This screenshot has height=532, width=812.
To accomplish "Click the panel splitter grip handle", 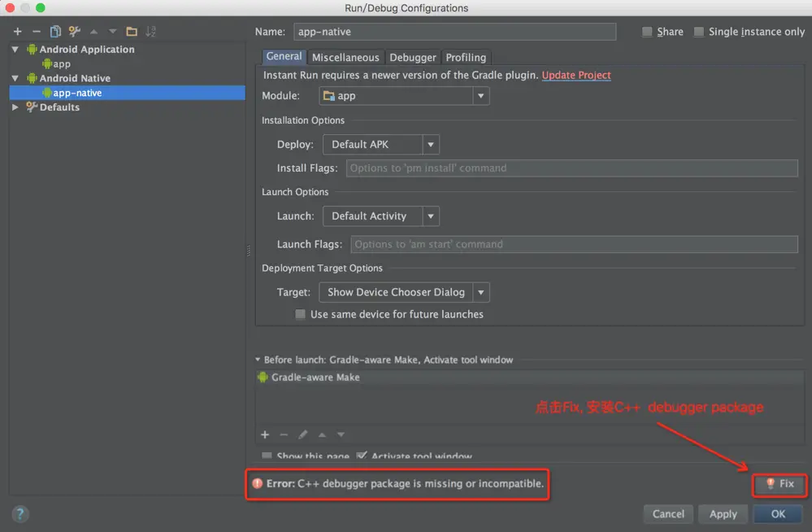I will (x=249, y=251).
